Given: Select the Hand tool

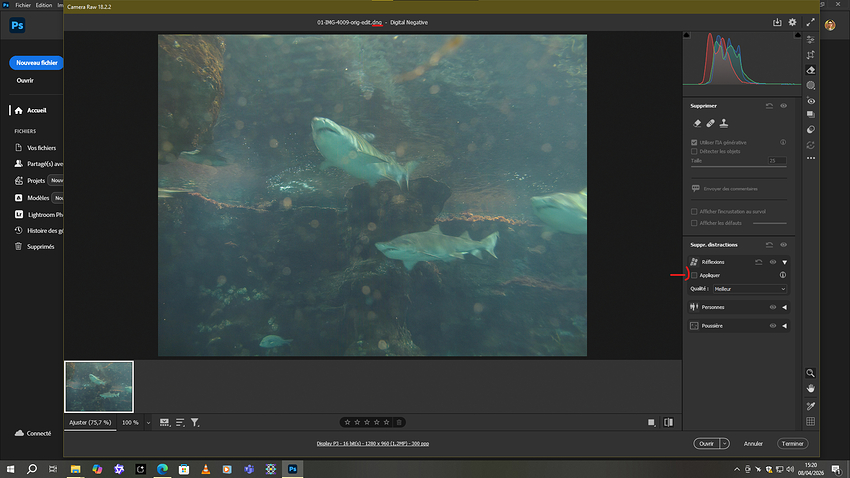Looking at the screenshot, I should 811,388.
